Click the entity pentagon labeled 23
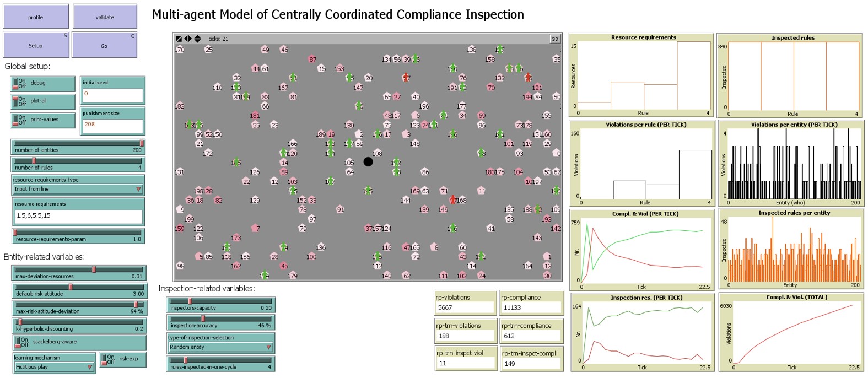The width and height of the screenshot is (868, 378). point(274,125)
